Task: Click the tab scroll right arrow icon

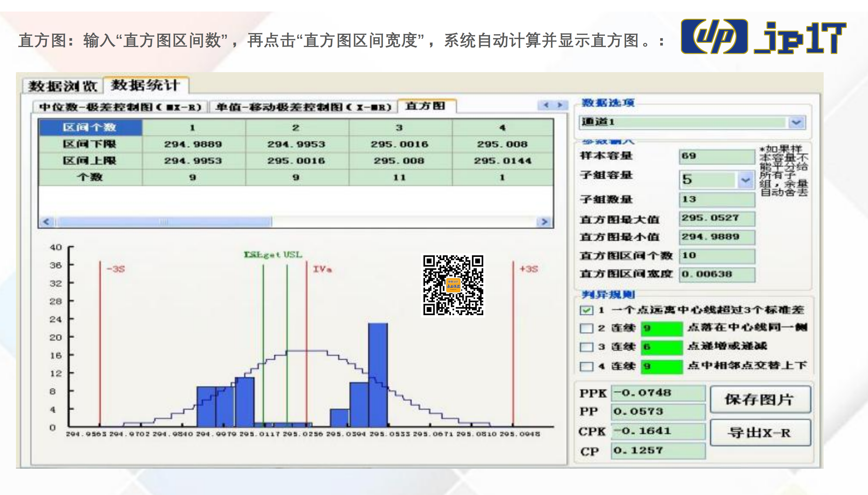Action: [x=560, y=105]
